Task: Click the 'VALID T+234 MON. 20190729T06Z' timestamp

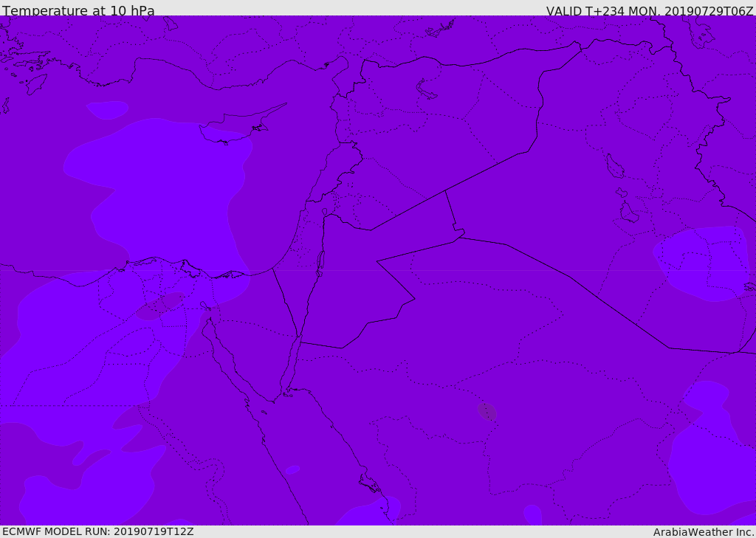Action: click(650, 10)
